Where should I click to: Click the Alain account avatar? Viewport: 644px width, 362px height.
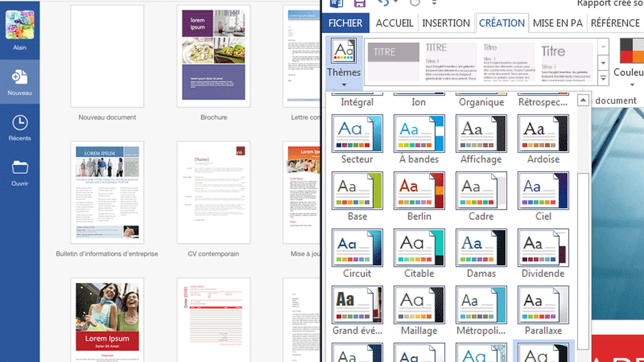20,25
